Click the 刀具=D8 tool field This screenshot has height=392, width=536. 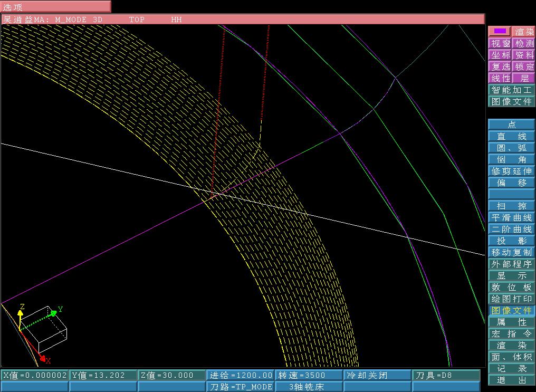(446, 375)
